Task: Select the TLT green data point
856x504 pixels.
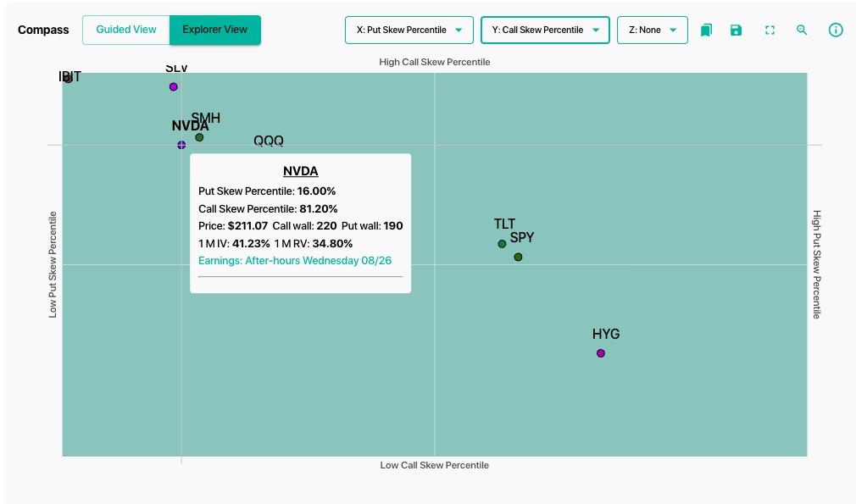Action: (502, 244)
